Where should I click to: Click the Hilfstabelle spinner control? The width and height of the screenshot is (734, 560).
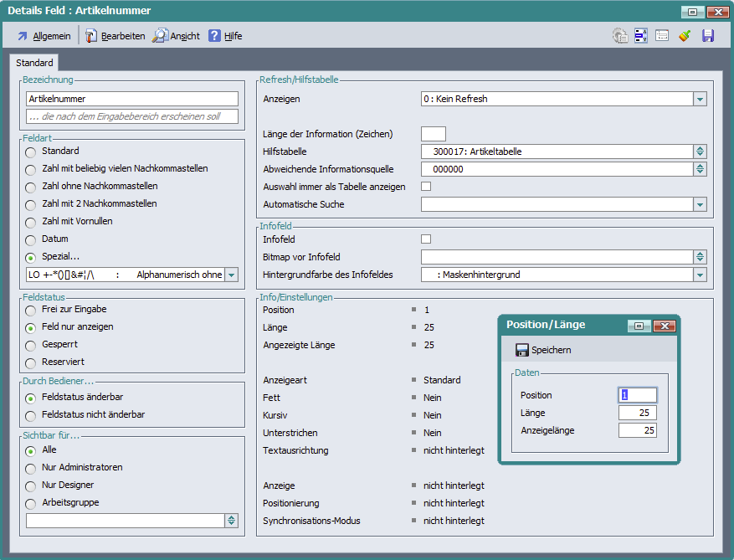pos(700,152)
